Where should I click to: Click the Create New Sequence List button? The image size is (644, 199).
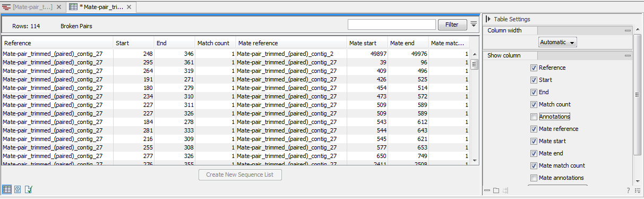click(x=240, y=175)
